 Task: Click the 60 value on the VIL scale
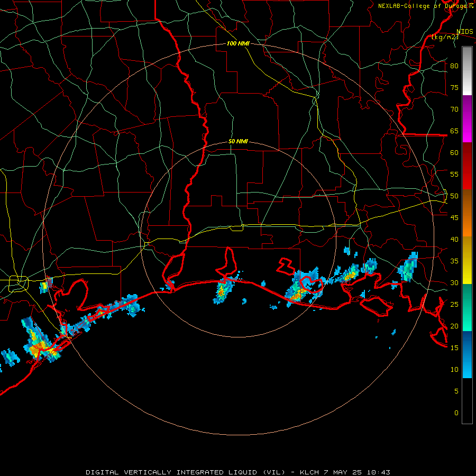[454, 152]
